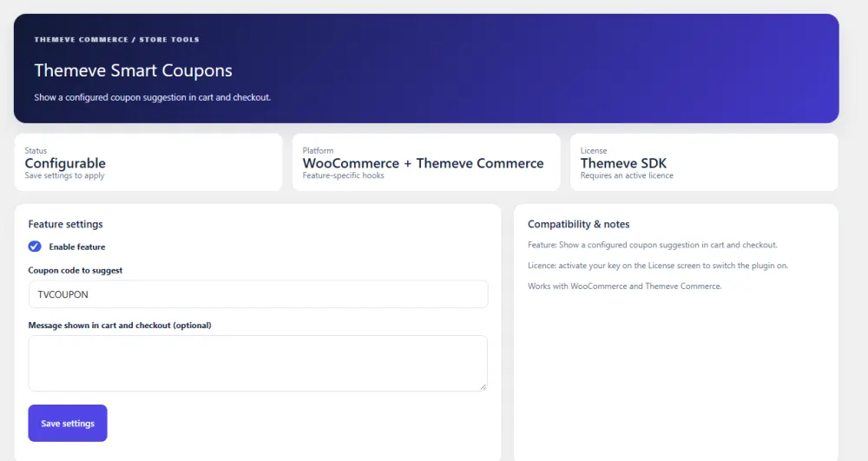Click the Feature settings heading
This screenshot has height=461, width=868.
[65, 224]
